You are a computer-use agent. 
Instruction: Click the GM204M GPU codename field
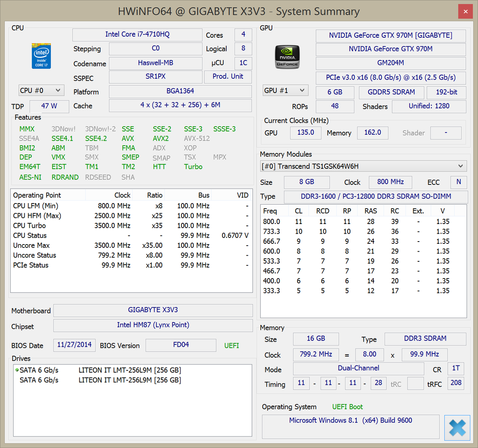(x=391, y=63)
